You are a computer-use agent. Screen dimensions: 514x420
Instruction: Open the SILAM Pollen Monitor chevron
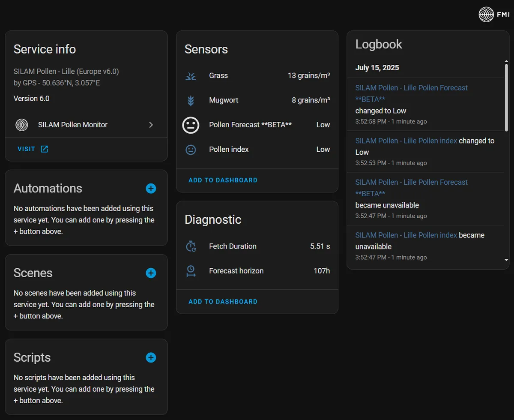click(x=151, y=125)
